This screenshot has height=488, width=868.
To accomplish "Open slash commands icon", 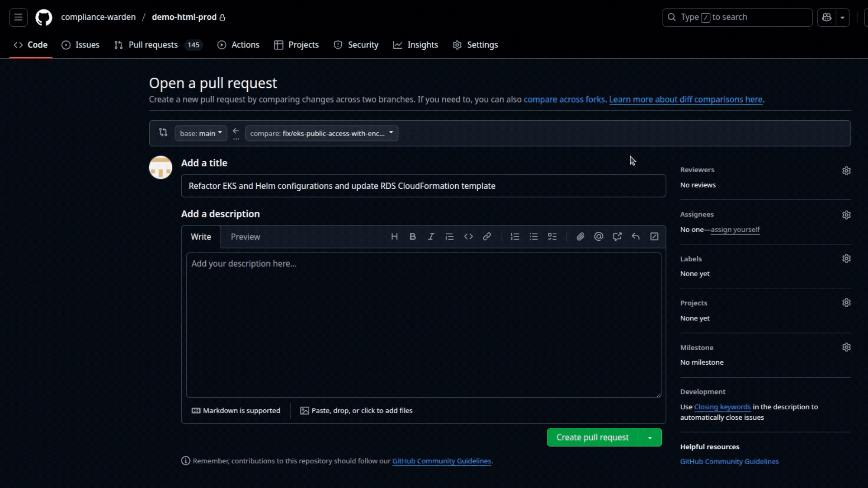I will pyautogui.click(x=654, y=236).
